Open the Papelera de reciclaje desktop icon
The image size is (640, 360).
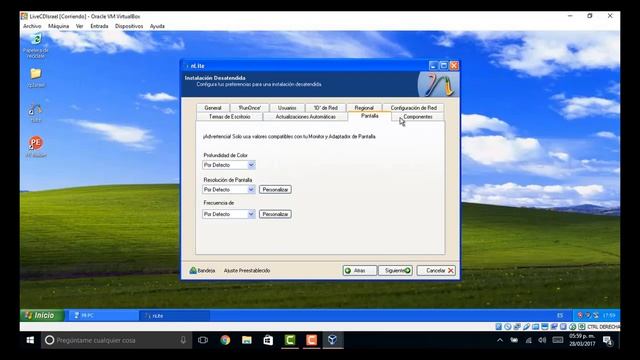pyautogui.click(x=36, y=44)
